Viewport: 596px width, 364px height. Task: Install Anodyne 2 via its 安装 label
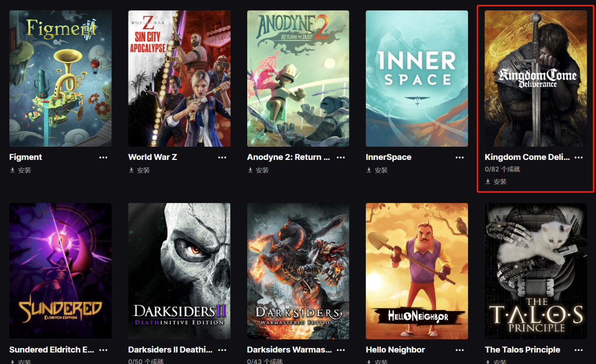coord(262,170)
